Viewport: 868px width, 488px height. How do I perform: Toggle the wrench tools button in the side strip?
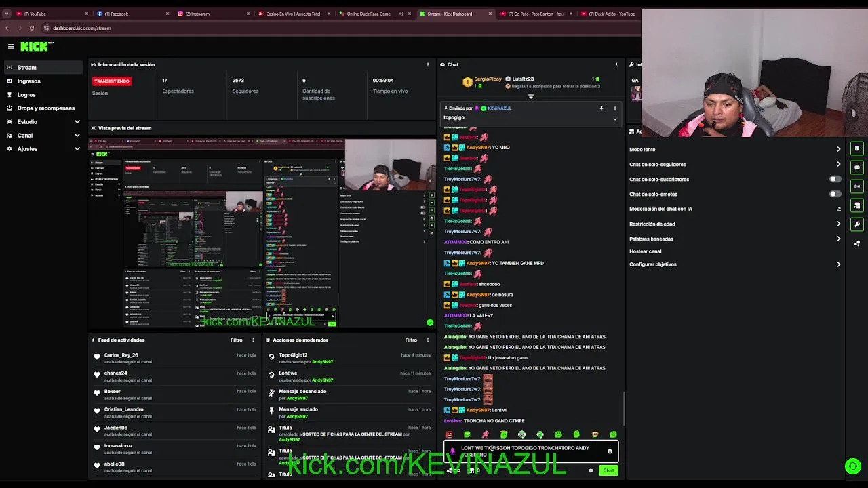point(857,224)
